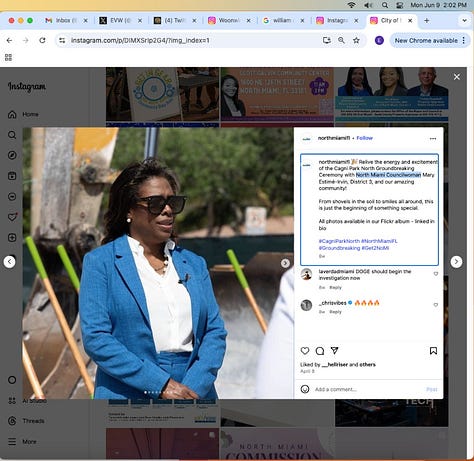474x461 pixels.
Task: Open the _chrisvibes commenter profile
Action: [332, 303]
